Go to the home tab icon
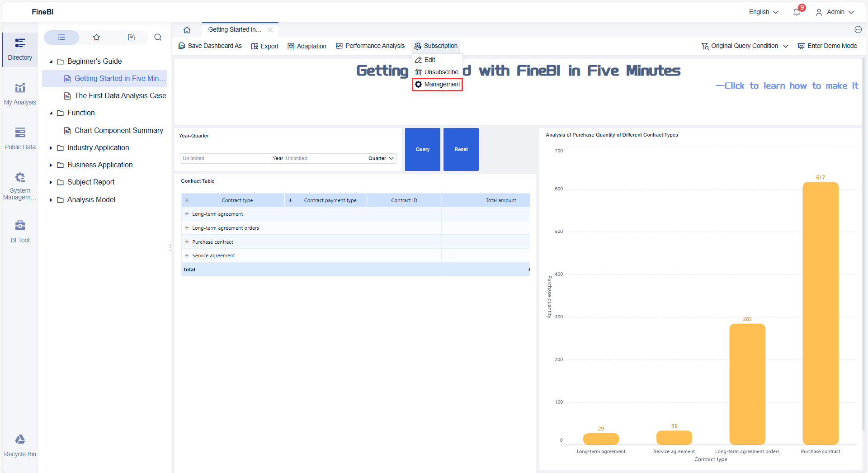Viewport: 868px width, 473px height. point(187,30)
